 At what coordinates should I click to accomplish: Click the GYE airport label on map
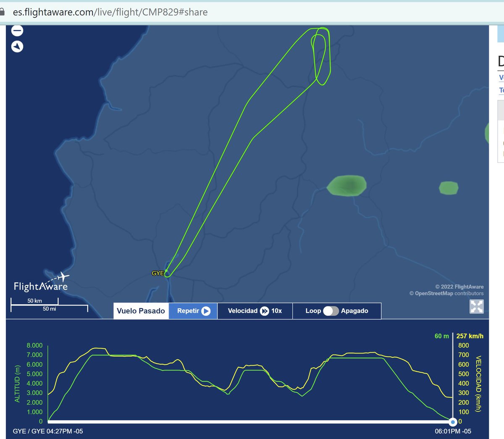pyautogui.click(x=158, y=273)
